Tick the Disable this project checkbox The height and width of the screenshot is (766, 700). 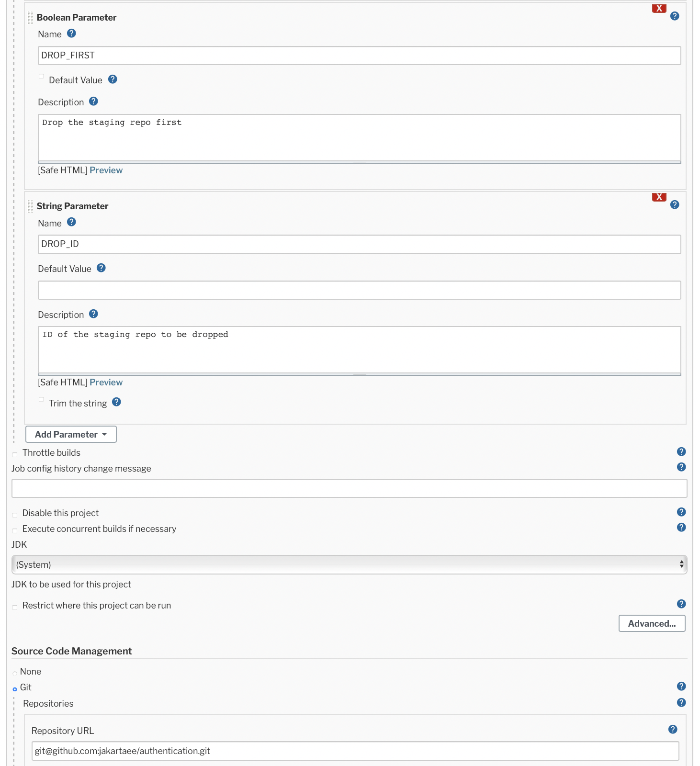click(x=15, y=515)
